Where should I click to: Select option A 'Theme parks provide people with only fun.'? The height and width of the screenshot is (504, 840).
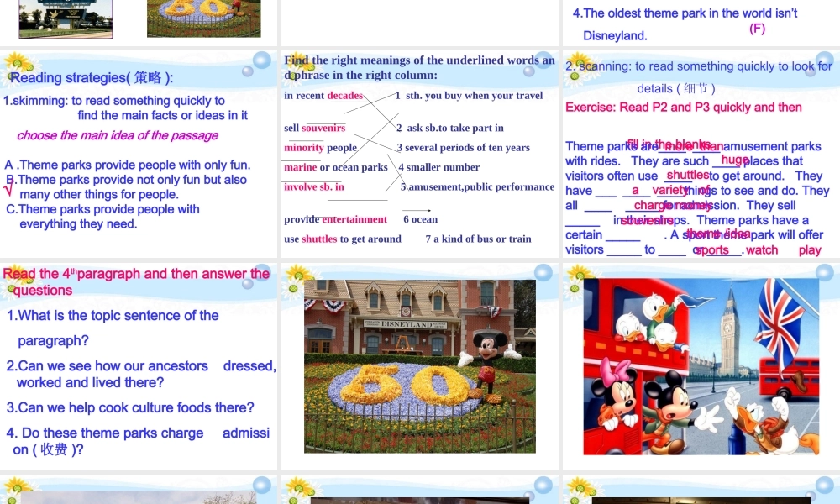tap(128, 165)
